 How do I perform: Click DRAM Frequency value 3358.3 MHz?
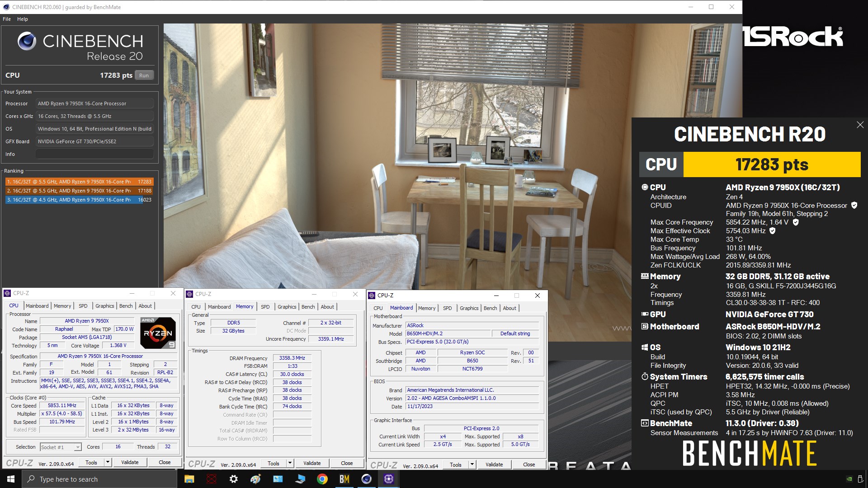click(x=292, y=358)
